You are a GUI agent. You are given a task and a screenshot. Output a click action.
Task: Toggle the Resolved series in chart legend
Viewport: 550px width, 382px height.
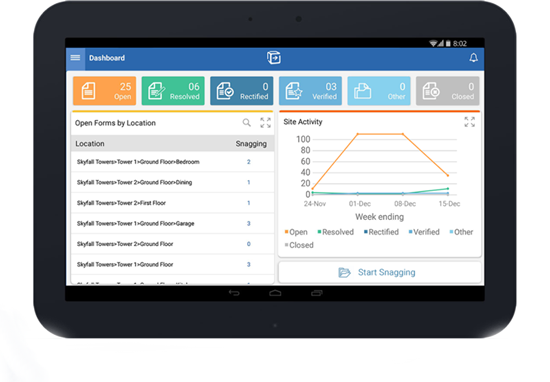[336, 232]
